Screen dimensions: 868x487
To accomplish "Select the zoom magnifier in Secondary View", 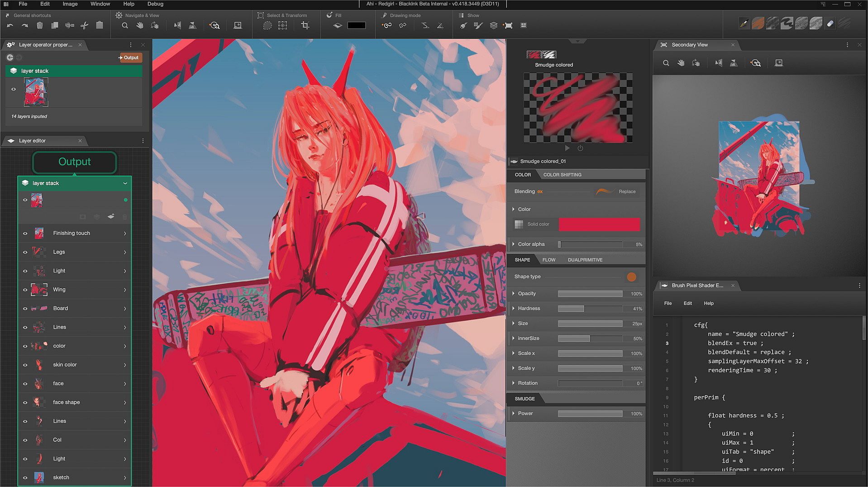I will tap(666, 63).
